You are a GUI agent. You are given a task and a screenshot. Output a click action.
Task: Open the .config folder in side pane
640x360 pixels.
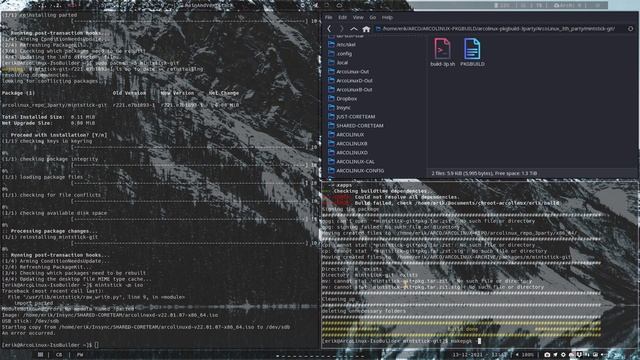tap(340, 53)
